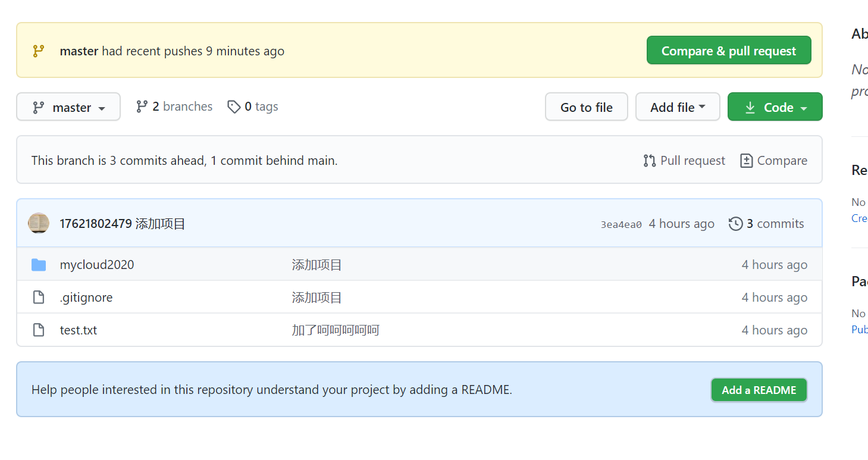
Task: Click the Go to file button
Action: click(586, 107)
